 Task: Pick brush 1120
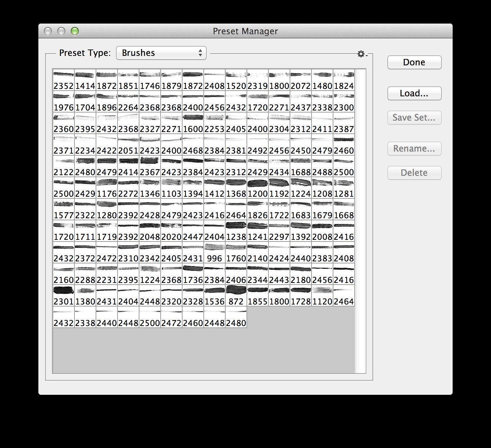click(x=322, y=296)
